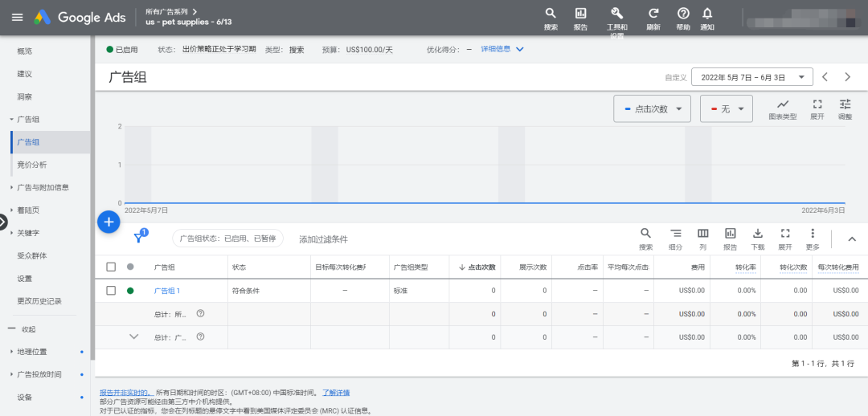
Task: Open the date range dropdown
Action: 751,77
